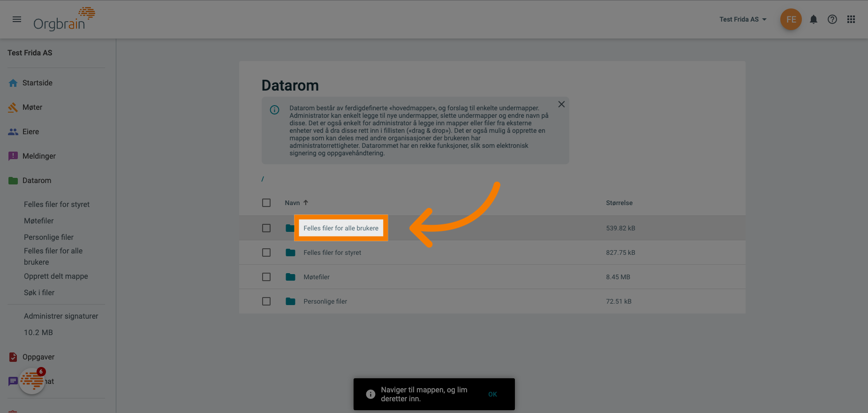Select the Personlige filer row checkbox
Screen dimensions: 868x413
(266, 301)
